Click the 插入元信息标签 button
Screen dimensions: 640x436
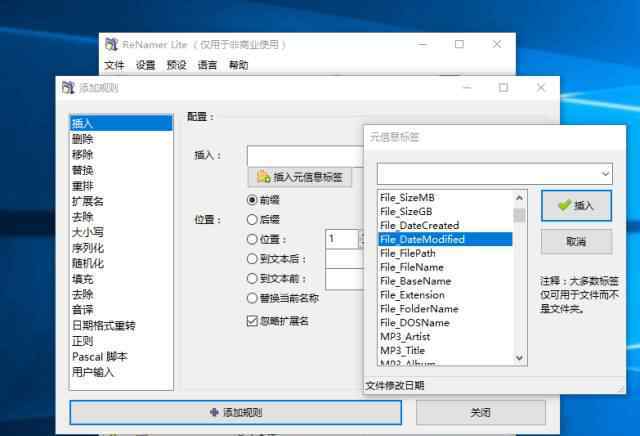[300, 177]
